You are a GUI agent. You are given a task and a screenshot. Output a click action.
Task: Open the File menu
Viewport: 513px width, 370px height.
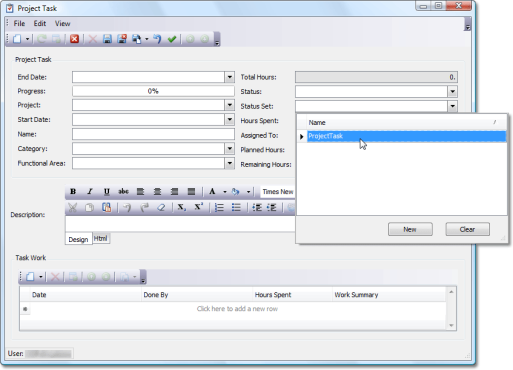point(19,23)
